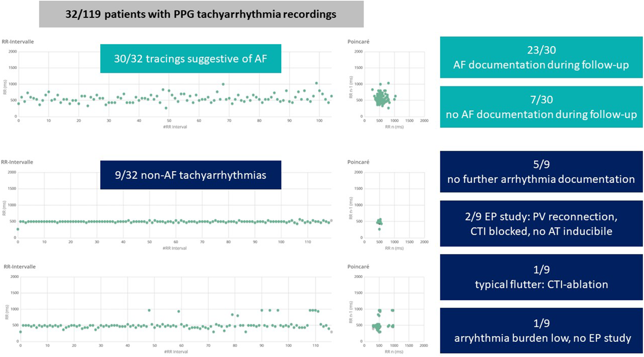Select the '30/32 tracings suggestive of AF' box

(191, 59)
